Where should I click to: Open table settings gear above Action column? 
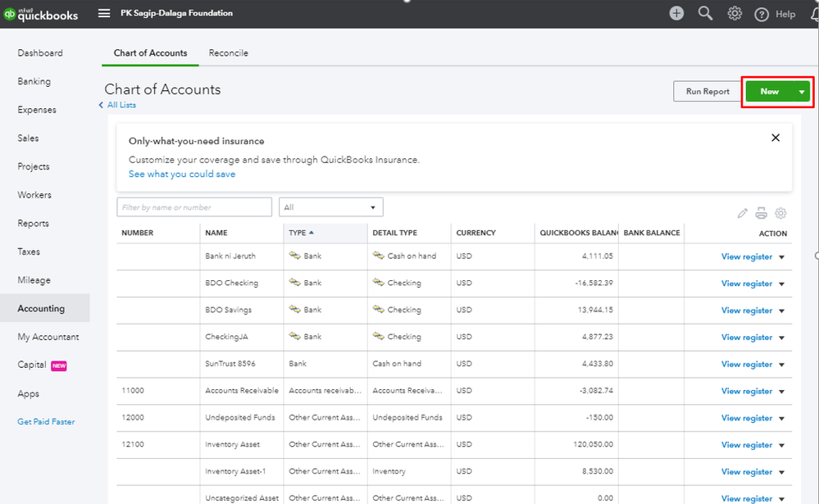pos(780,213)
